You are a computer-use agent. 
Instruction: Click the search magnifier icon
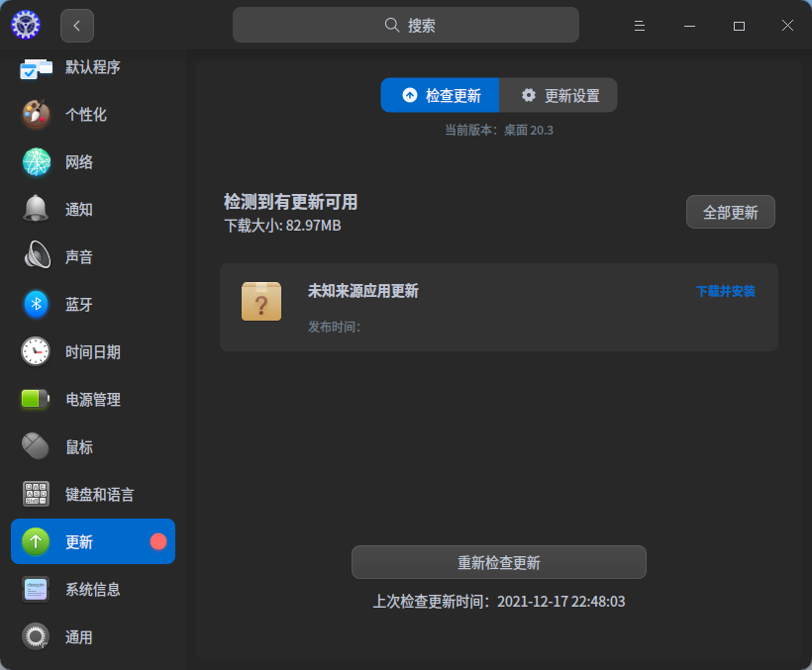pos(392,25)
